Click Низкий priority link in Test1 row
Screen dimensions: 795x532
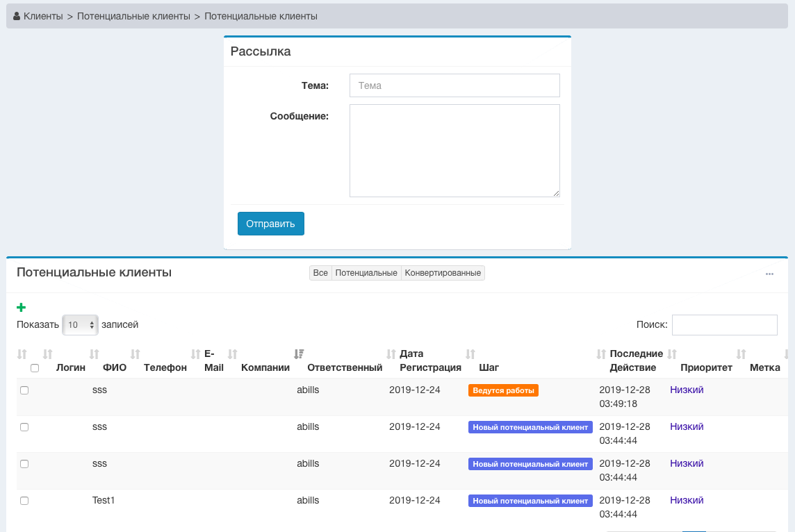point(687,501)
